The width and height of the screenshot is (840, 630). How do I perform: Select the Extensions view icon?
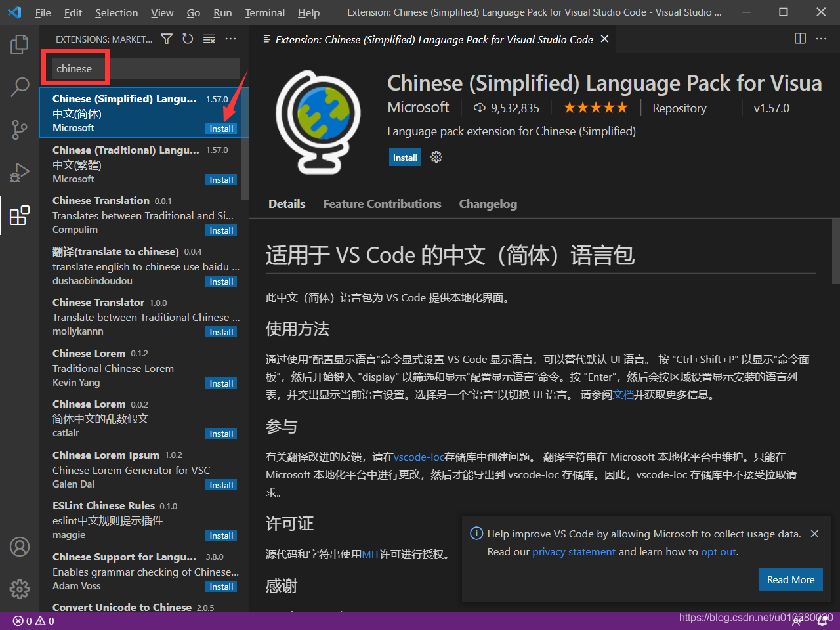point(20,215)
